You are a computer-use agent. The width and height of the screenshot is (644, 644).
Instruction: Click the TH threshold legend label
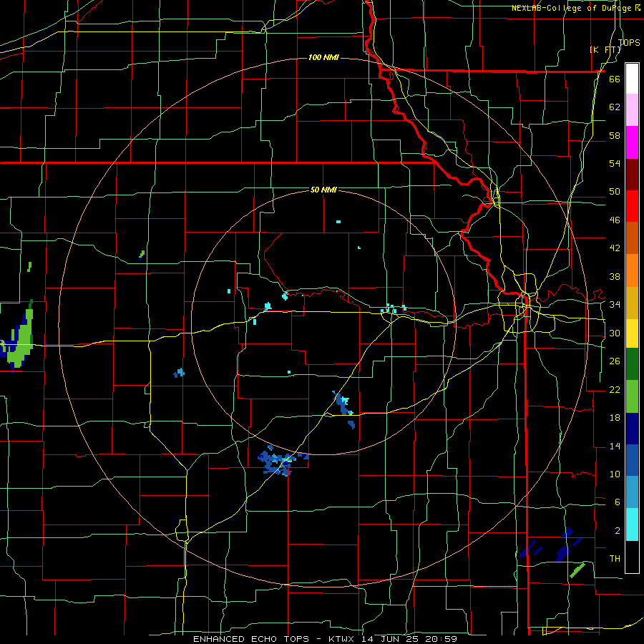tap(615, 559)
